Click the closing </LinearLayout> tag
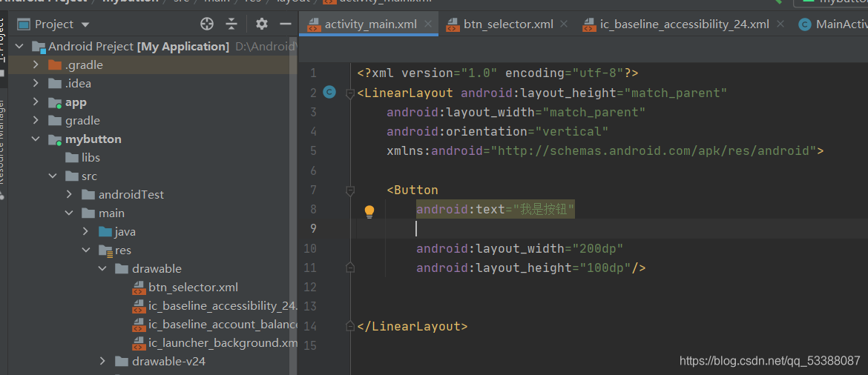The image size is (868, 375). click(412, 326)
